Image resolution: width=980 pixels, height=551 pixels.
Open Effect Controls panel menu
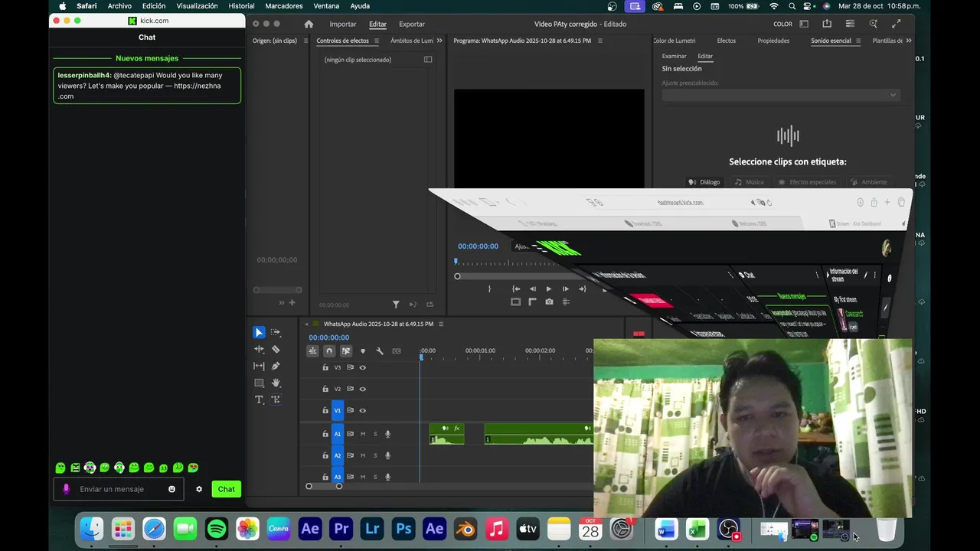[x=377, y=41]
